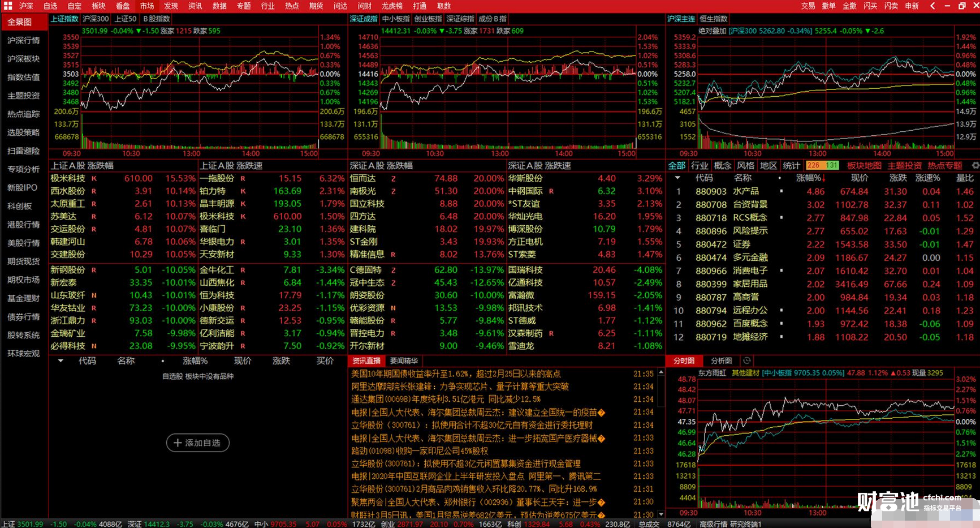The width and height of the screenshot is (980, 528).
Task: Click the 上证A股 涨跌速 panel header
Action: 231,165
